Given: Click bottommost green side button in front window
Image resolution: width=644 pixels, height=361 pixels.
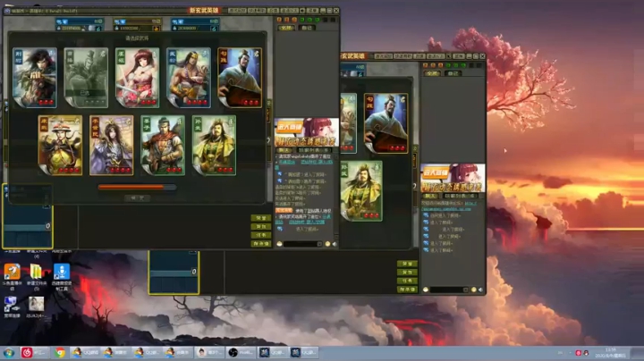Looking at the screenshot, I should [261, 244].
